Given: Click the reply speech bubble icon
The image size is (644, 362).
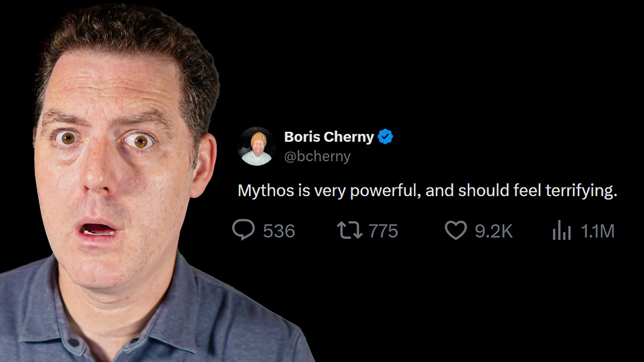Looking at the screenshot, I should click(244, 230).
